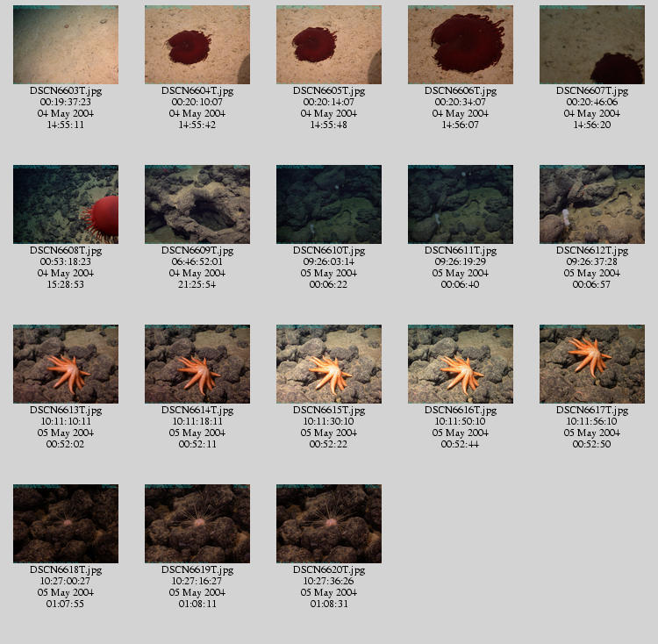Image resolution: width=658 pixels, height=644 pixels.
Task: Click the red anemone thumbnail DSCN6608T.jpg
Action: tap(66, 204)
